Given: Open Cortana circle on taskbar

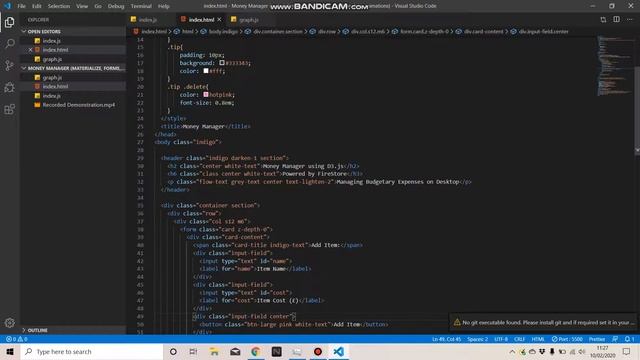Looking at the screenshot, I should pos(173,351).
